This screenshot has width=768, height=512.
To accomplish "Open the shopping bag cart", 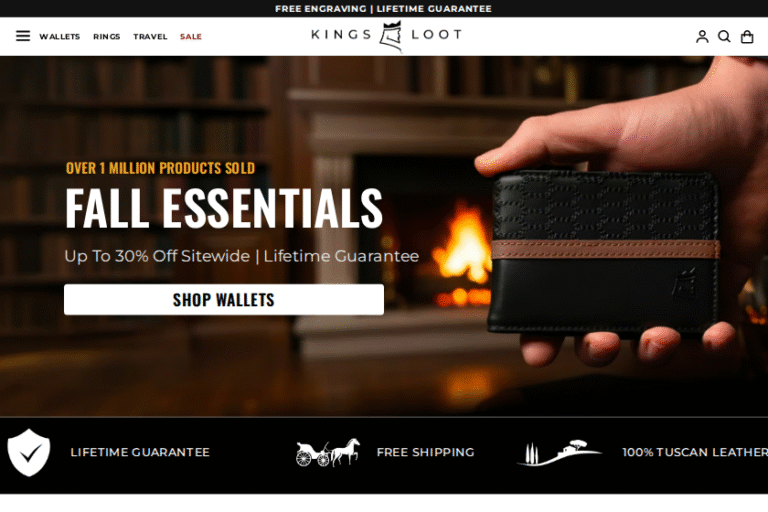I will tap(747, 37).
